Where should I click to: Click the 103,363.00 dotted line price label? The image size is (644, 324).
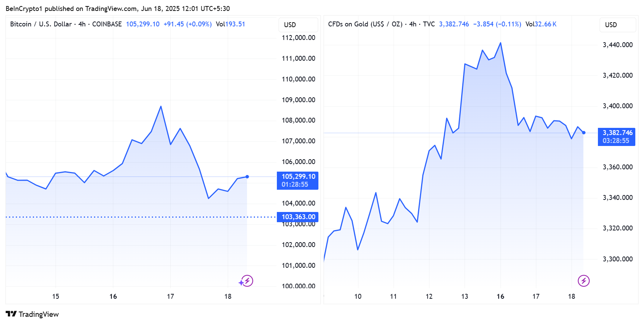[298, 217]
